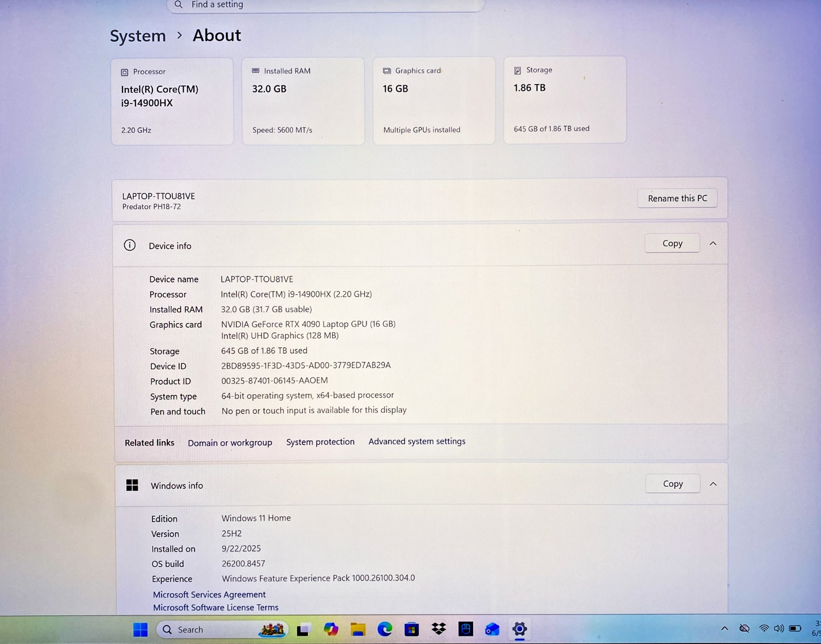Open Dropbox from the taskbar
Image resolution: width=821 pixels, height=644 pixels.
pos(439,629)
